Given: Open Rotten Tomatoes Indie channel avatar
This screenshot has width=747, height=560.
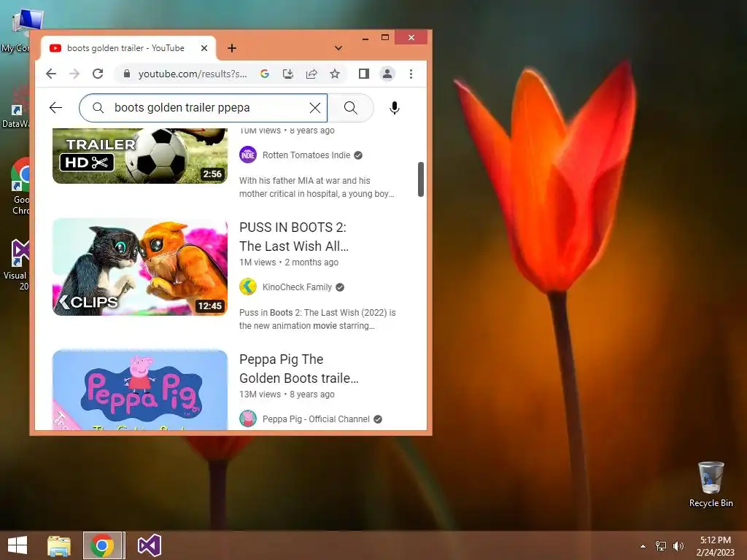Looking at the screenshot, I should [248, 155].
